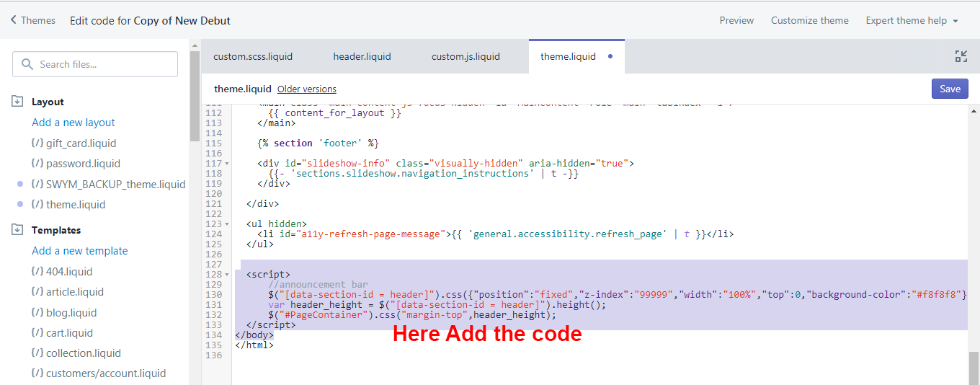Go back to Themes
Screen dimensions: 980x385
point(33,20)
